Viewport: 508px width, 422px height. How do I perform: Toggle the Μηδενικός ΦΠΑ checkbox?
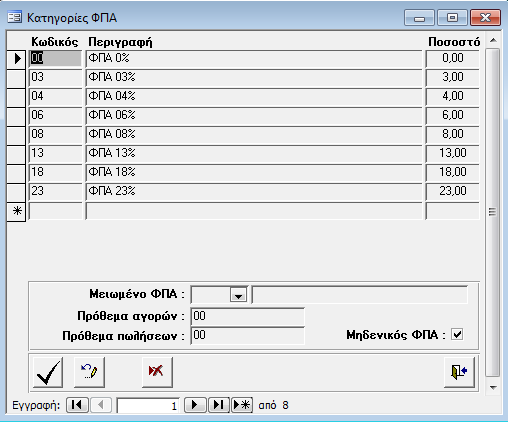[x=457, y=334]
